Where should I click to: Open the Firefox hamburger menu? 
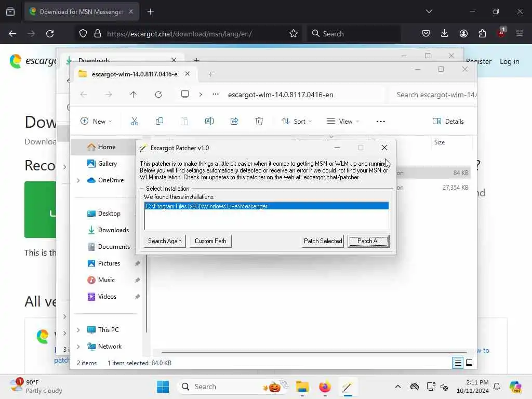coord(520,33)
